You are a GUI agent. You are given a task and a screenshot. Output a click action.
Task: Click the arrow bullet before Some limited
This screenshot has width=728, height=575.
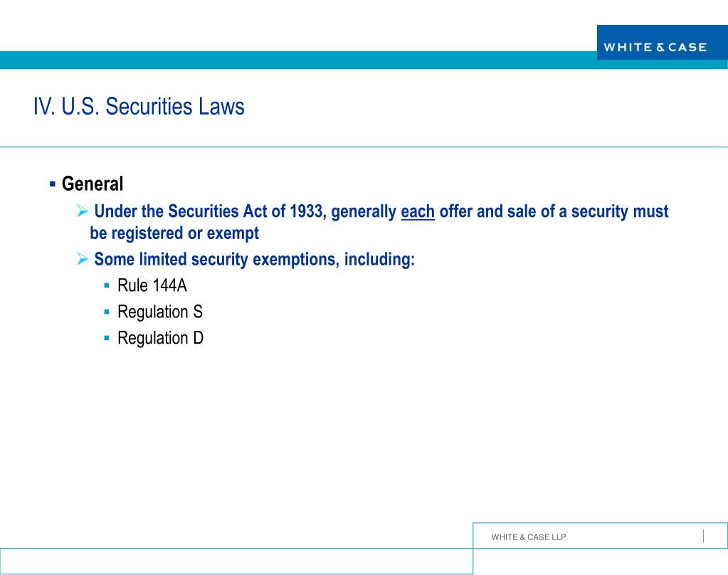(83, 259)
